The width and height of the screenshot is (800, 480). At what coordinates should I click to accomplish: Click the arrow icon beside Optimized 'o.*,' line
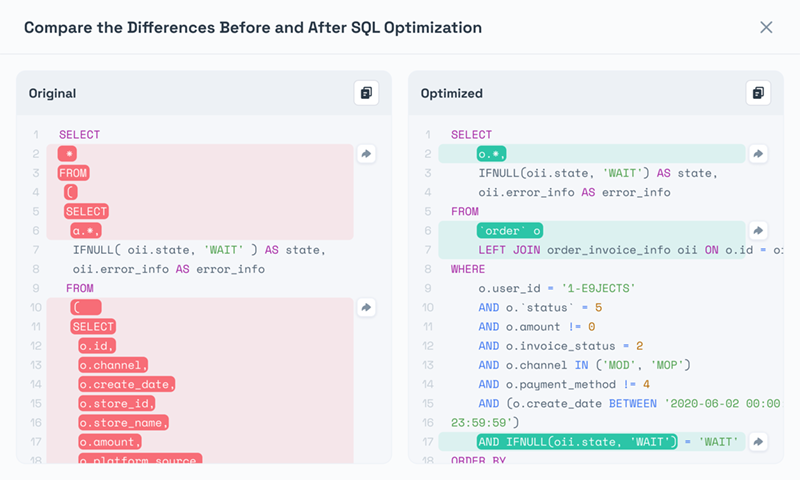758,154
